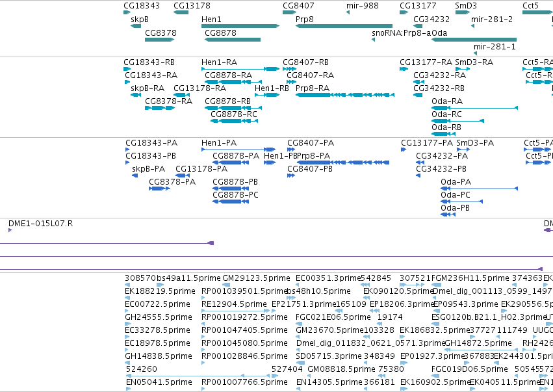Click the CG34232-RA transcript label
Screen dimensions: 553x392
point(440,75)
